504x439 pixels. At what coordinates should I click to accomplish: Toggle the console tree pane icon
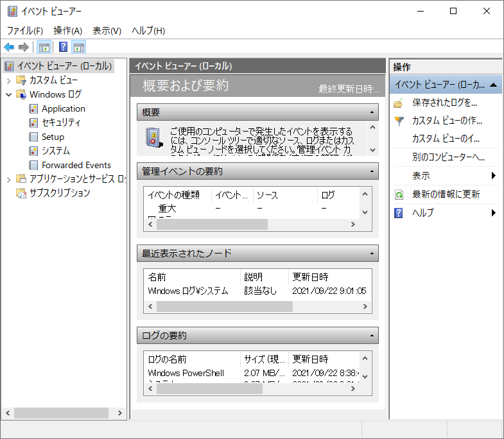[44, 47]
